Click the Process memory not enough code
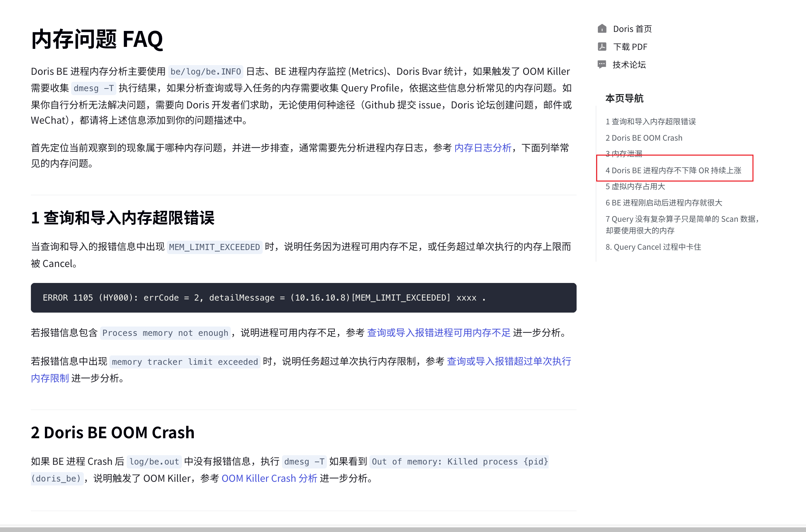 point(165,333)
